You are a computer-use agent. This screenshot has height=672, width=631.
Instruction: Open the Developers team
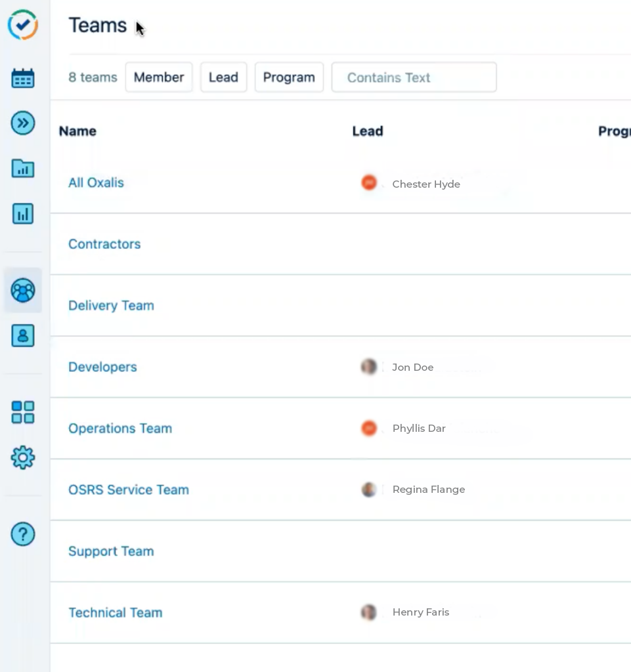(102, 367)
